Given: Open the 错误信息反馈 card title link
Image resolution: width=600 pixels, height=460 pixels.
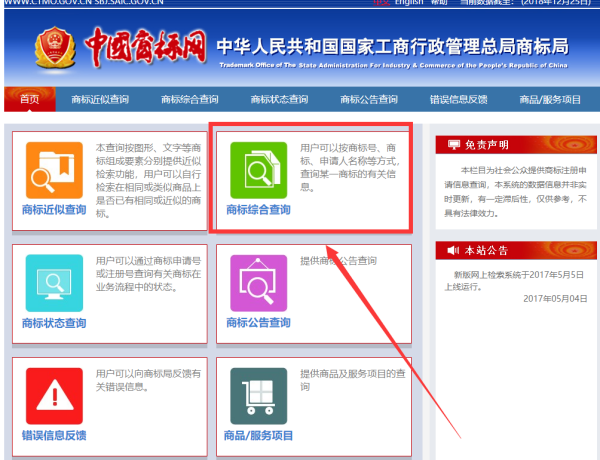Looking at the screenshot, I should coord(54,436).
